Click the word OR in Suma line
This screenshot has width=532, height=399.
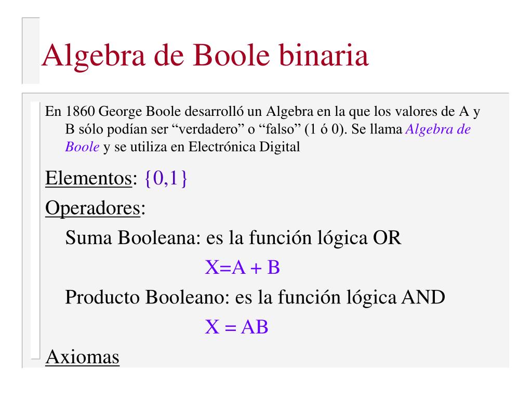point(387,238)
